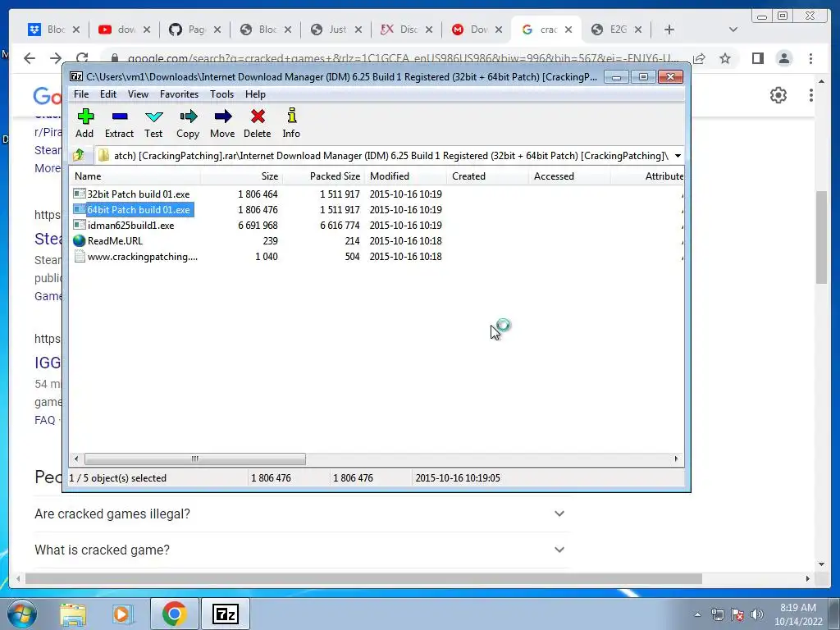The height and width of the screenshot is (630, 840).
Task: Open the File menu in 7-Zip
Action: 81,94
